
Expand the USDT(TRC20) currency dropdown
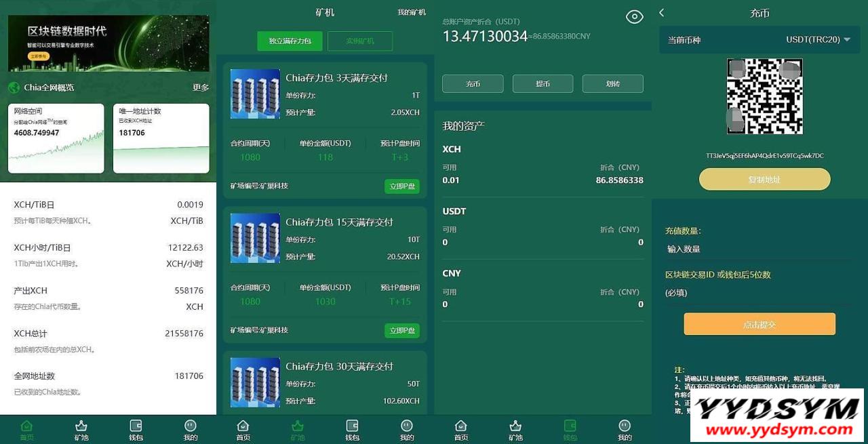pos(818,40)
